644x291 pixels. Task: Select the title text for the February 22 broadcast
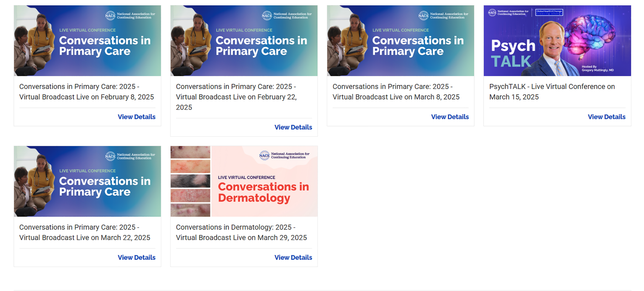[x=236, y=97]
